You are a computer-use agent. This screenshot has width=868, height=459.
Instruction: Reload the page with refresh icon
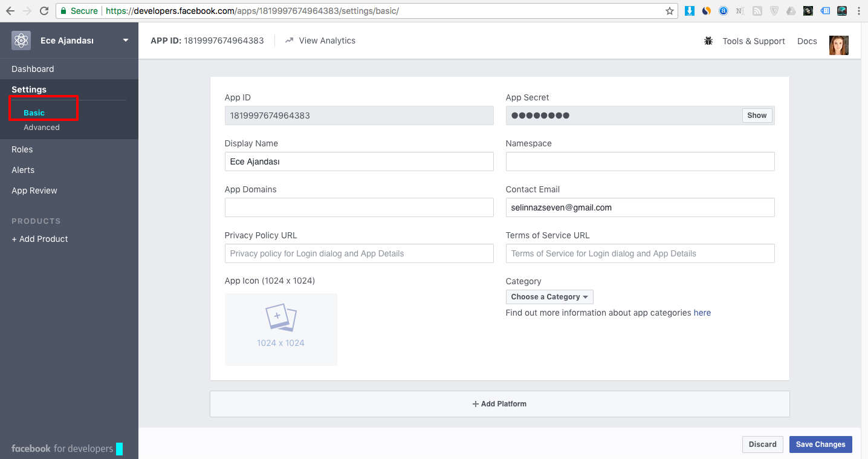(x=44, y=11)
